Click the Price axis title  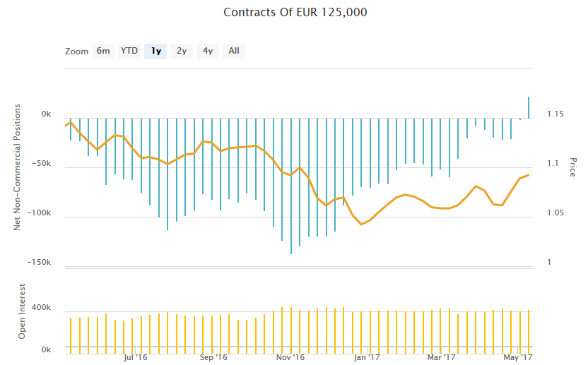point(573,167)
